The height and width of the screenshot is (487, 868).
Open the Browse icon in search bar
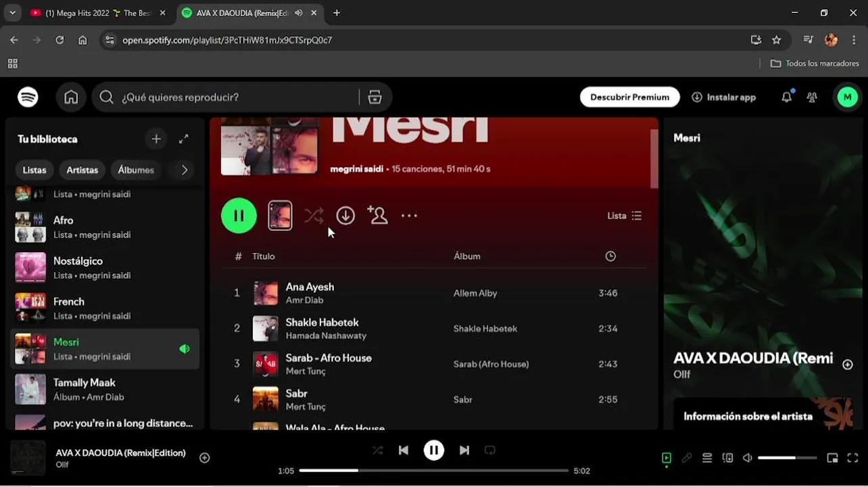click(375, 97)
